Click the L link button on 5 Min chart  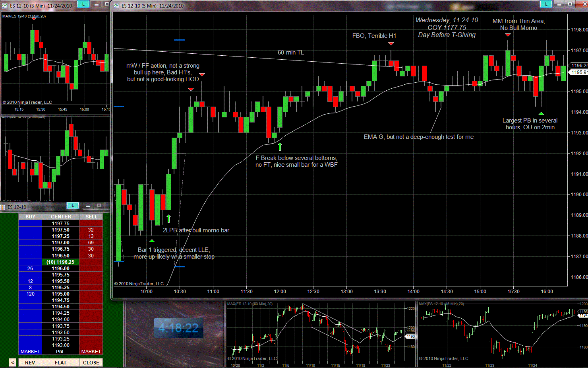546,4
